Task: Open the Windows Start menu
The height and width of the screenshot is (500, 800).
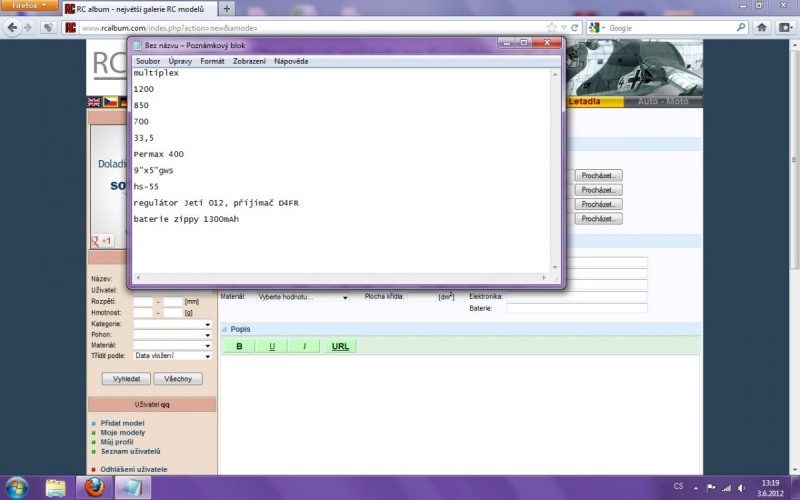Action: pyautogui.click(x=17, y=487)
